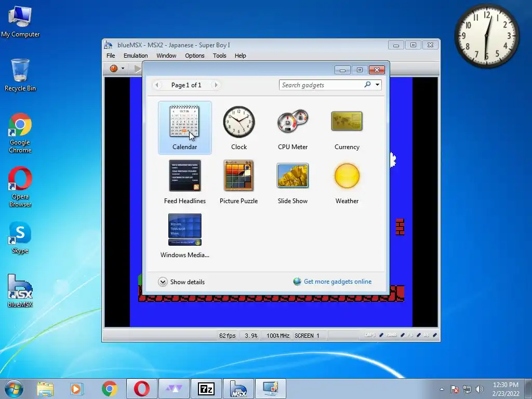This screenshot has width=532, height=399.
Task: Open Chrome from the taskbar
Action: coord(109,389)
